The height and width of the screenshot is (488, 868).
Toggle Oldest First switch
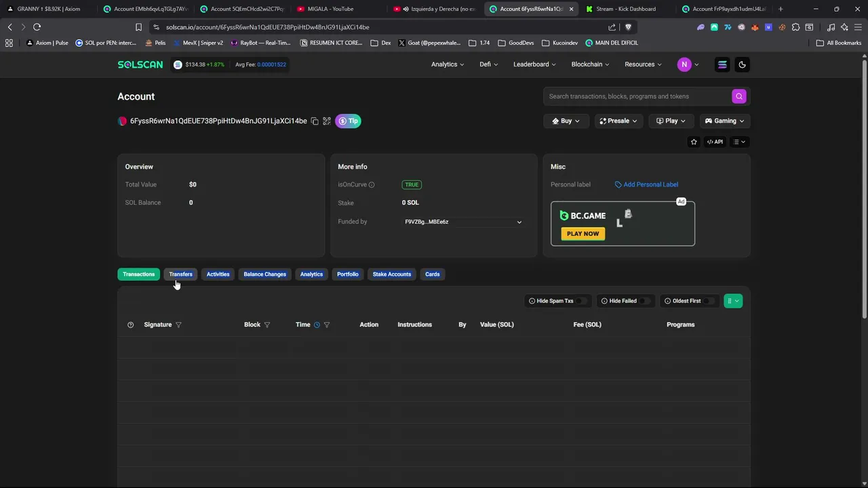pos(709,301)
